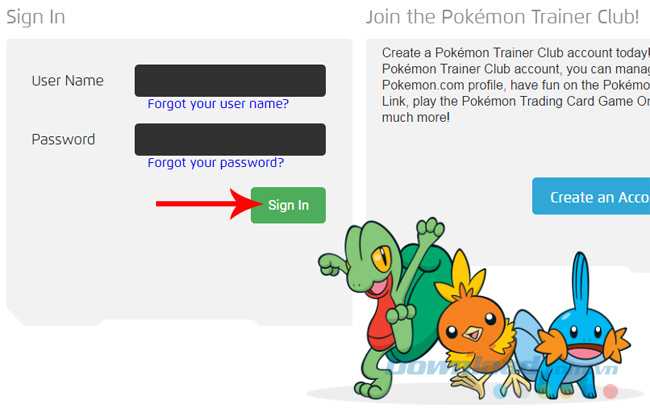Click the Password field label
This screenshot has width=650, height=409.
(x=63, y=139)
